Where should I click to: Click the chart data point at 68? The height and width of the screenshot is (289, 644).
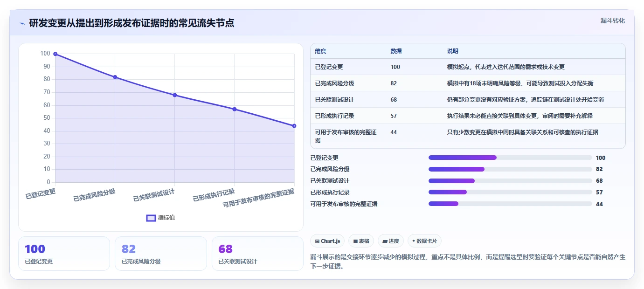175,95
